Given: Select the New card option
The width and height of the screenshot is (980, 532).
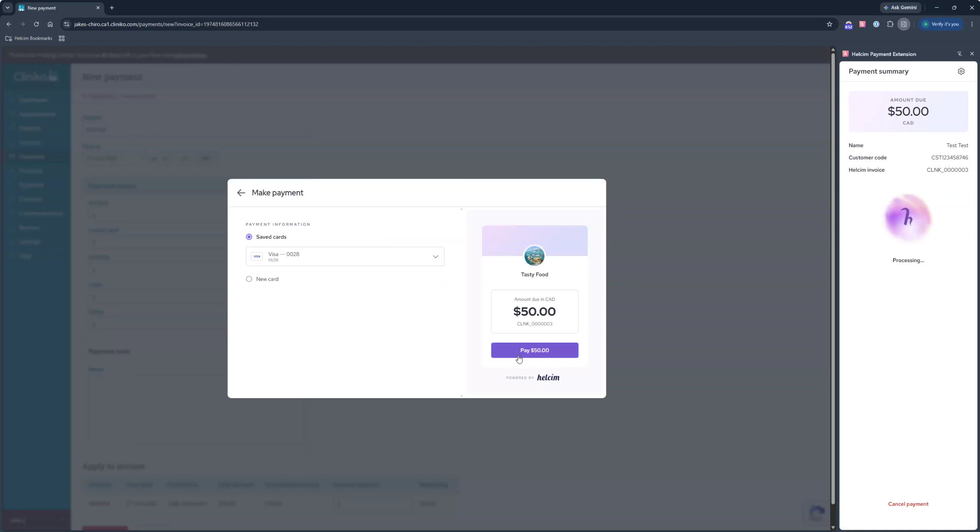Looking at the screenshot, I should pyautogui.click(x=249, y=279).
